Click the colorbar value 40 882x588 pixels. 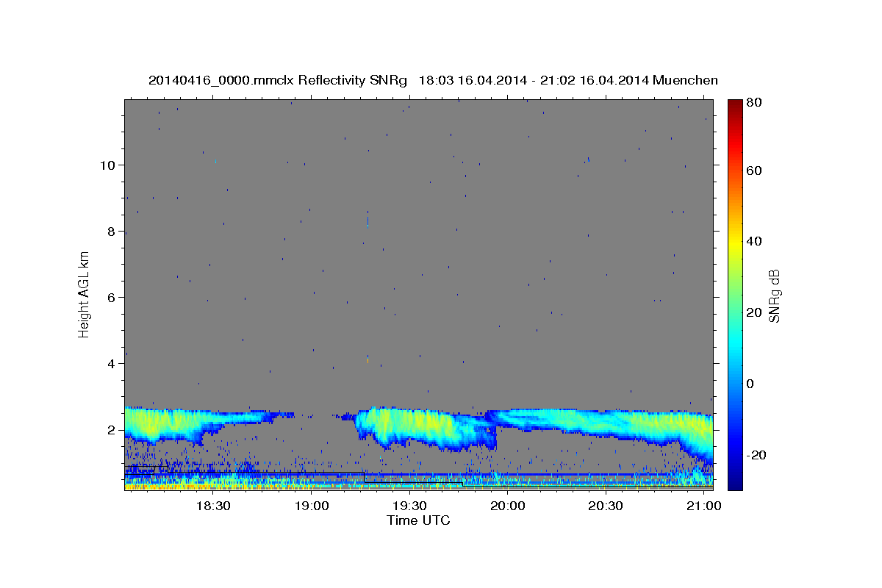(x=753, y=241)
